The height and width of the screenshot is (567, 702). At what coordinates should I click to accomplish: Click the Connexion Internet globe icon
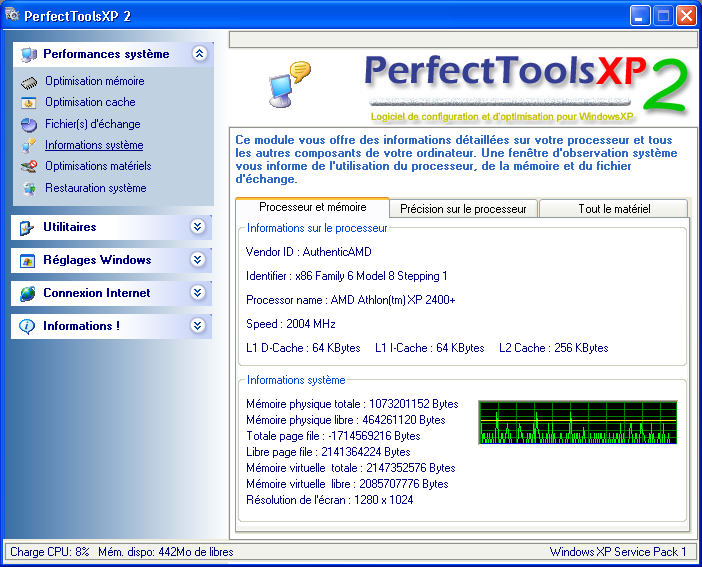[x=27, y=293]
